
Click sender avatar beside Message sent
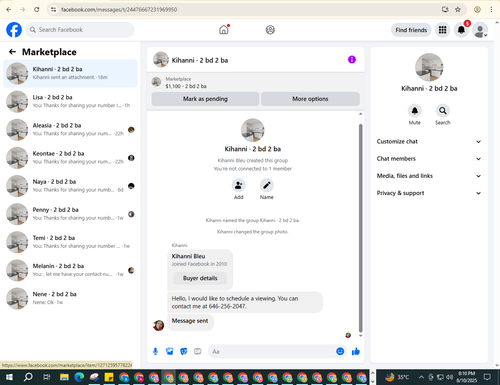pyautogui.click(x=158, y=325)
